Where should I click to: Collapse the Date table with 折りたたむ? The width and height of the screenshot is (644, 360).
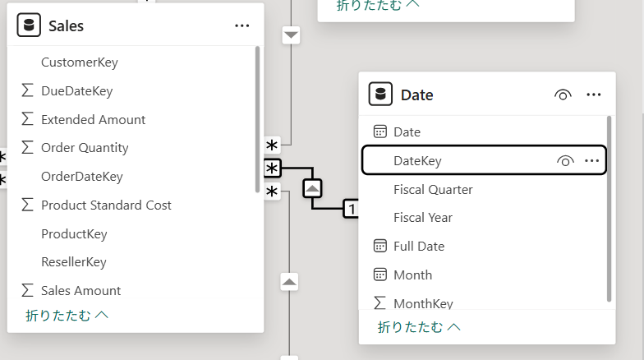pyautogui.click(x=419, y=327)
